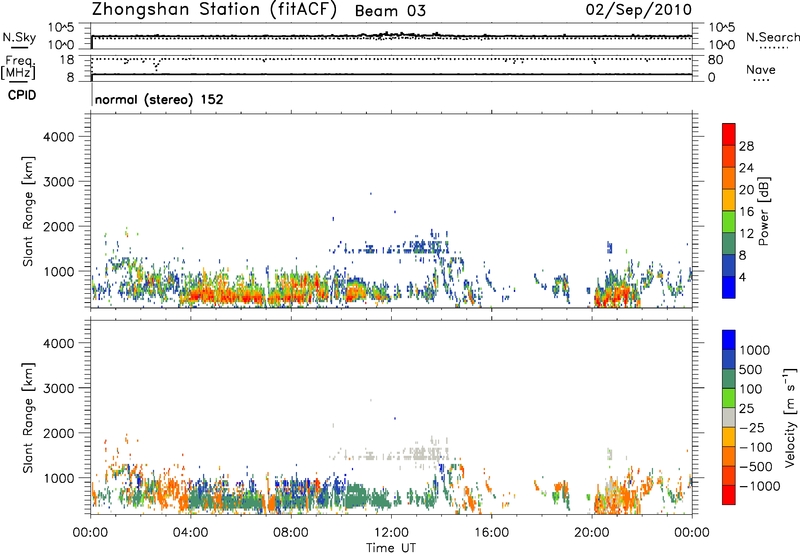Click the 'Nave' legend label

pyautogui.click(x=760, y=69)
